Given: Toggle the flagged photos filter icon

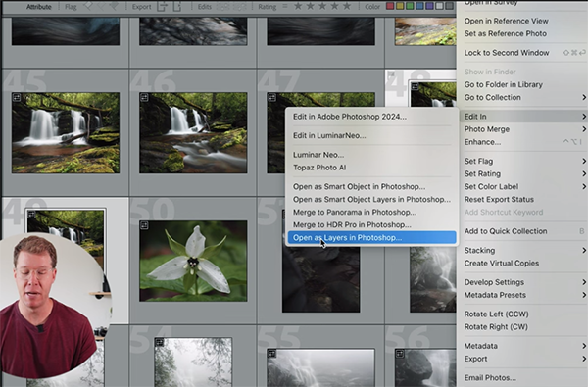Looking at the screenshot, I should pos(89,6).
